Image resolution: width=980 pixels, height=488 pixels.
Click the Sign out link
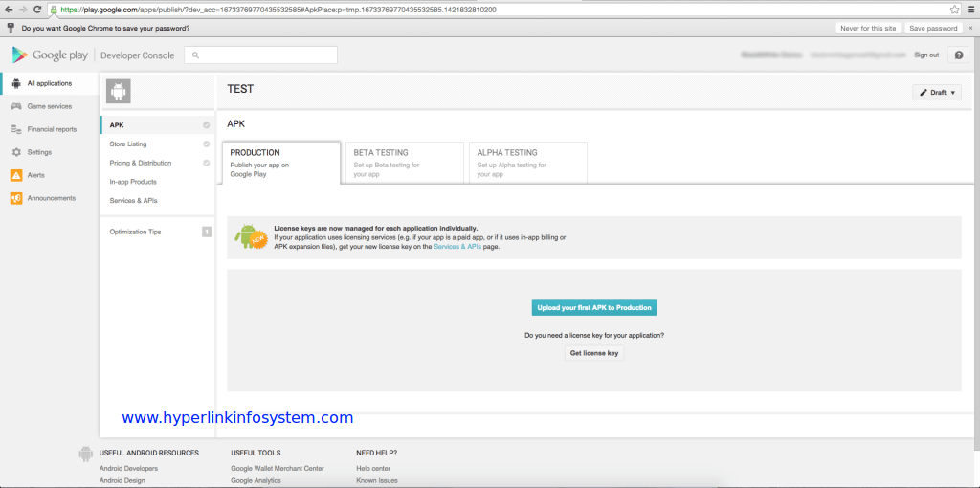point(926,55)
